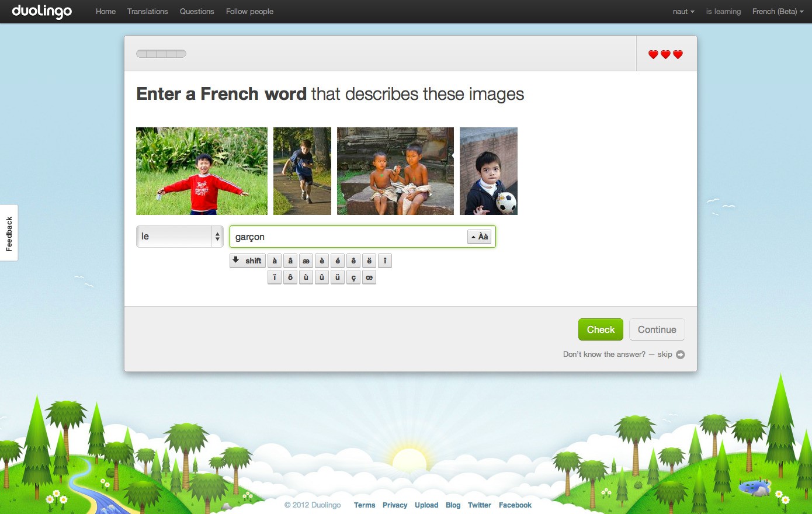812x514 pixels.
Task: Open the Translations menu item
Action: 147,11
